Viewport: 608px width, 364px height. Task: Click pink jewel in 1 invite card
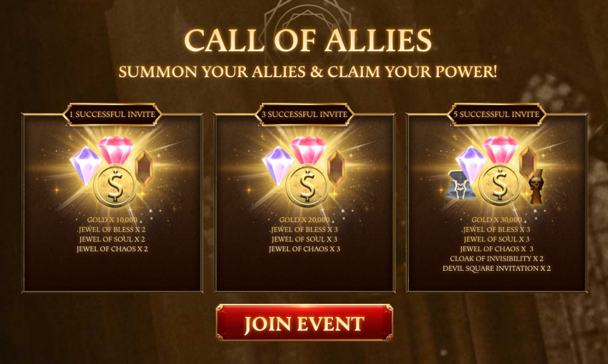116,149
